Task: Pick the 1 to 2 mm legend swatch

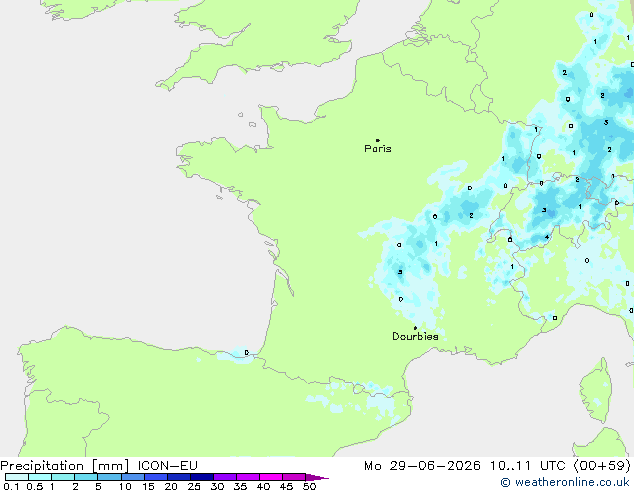Action: point(63,477)
